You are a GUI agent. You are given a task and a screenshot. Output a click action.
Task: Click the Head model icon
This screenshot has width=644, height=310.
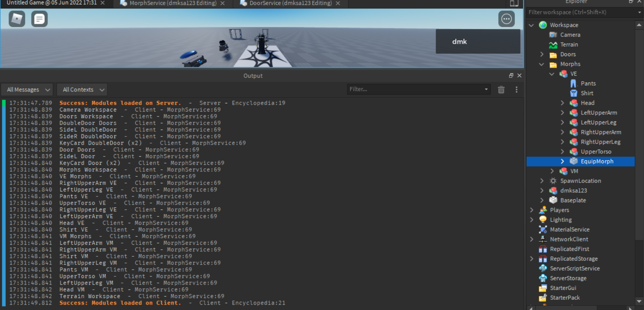click(x=573, y=103)
